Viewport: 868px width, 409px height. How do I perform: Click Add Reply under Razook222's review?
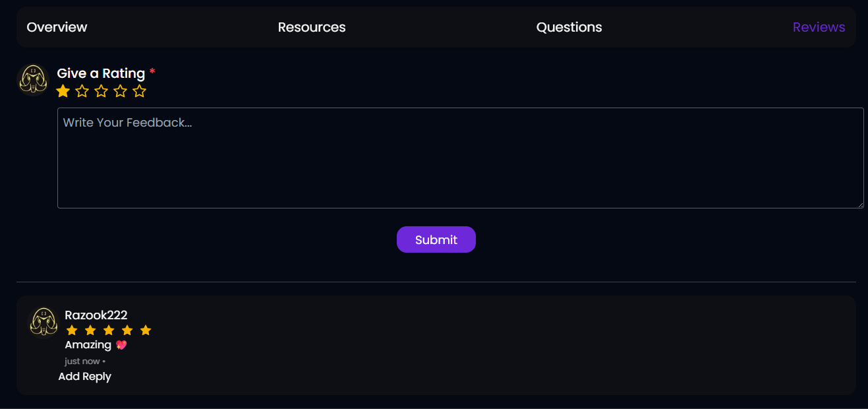coord(84,377)
